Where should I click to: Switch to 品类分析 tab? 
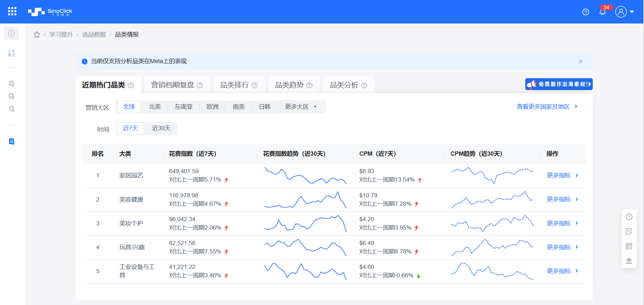344,85
